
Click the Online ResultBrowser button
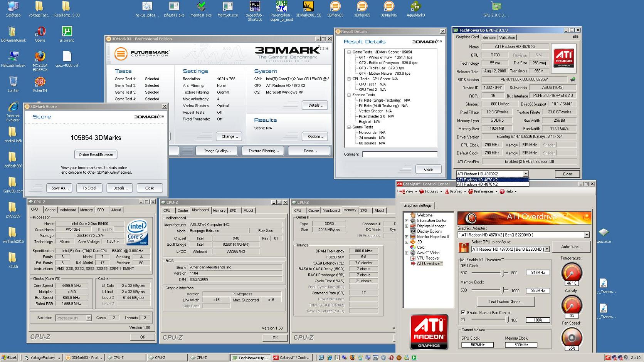point(96,154)
